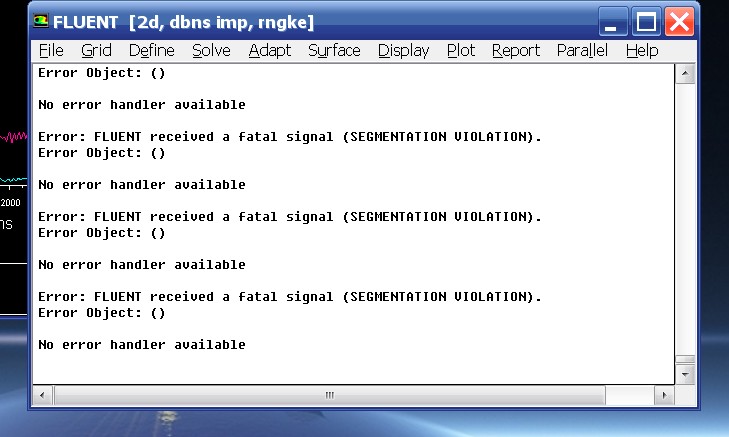729x437 pixels.
Task: Click the 2000 axis label in background plot
Action: click(x=10, y=203)
